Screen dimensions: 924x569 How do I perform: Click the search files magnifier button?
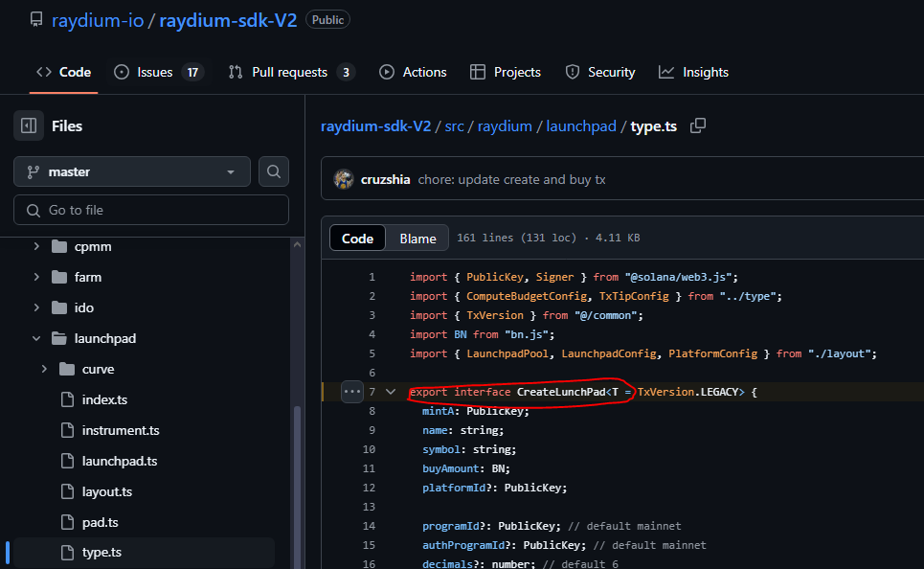pyautogui.click(x=274, y=171)
